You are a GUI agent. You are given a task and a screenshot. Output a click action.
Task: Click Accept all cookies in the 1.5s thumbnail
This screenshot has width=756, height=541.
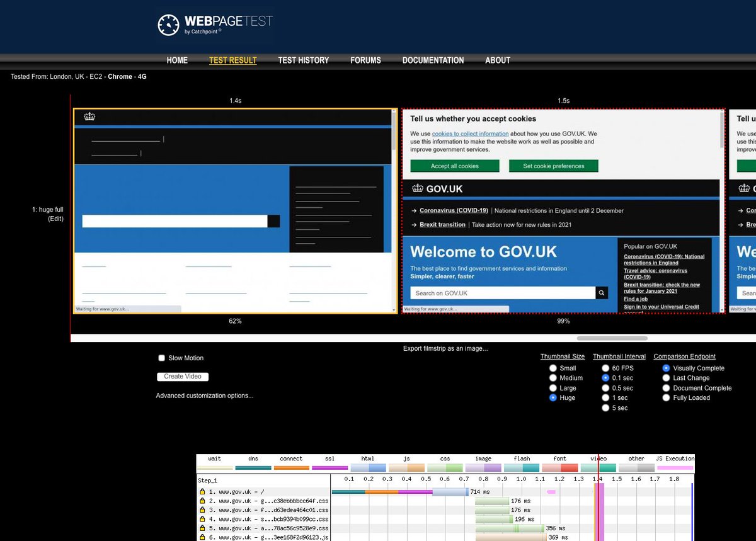tap(455, 166)
